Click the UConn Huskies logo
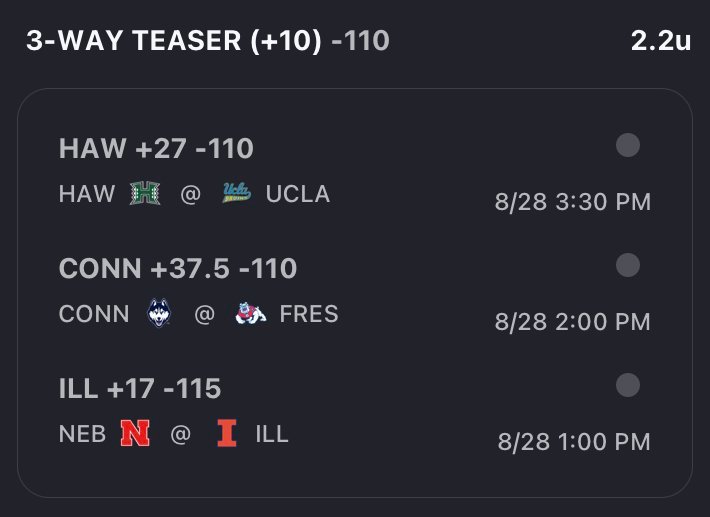 [x=159, y=313]
